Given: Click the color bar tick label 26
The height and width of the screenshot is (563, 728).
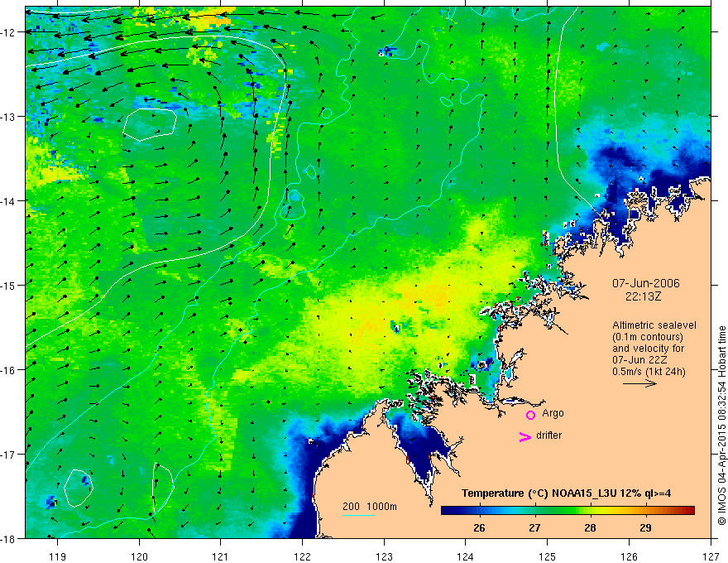Looking at the screenshot, I should (x=479, y=527).
